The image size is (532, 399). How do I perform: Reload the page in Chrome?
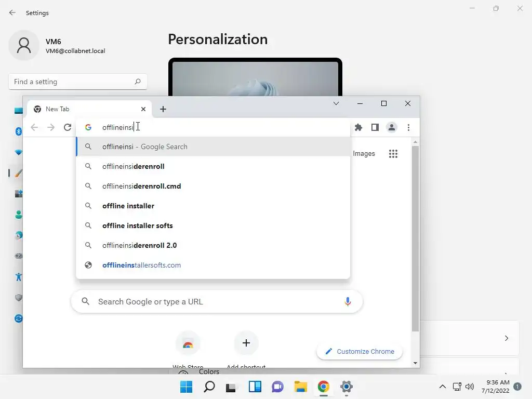click(x=68, y=127)
